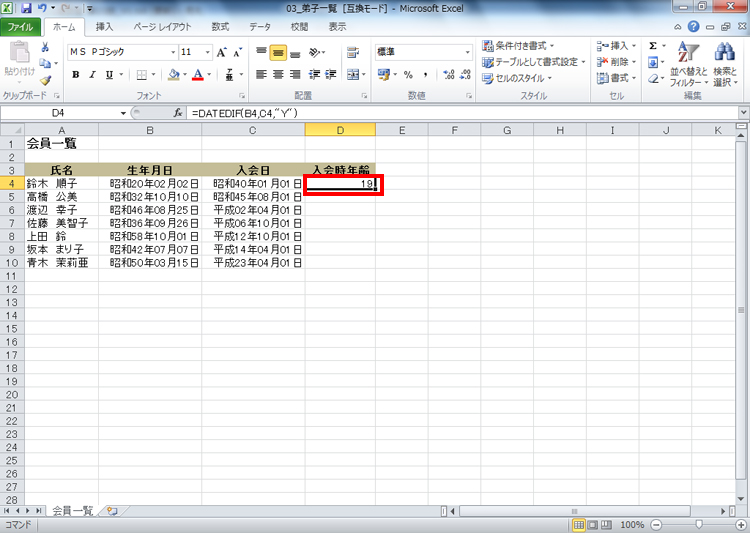This screenshot has width=750, height=533.
Task: Click the Save icon in quick access toolbar
Action: tap(26, 8)
